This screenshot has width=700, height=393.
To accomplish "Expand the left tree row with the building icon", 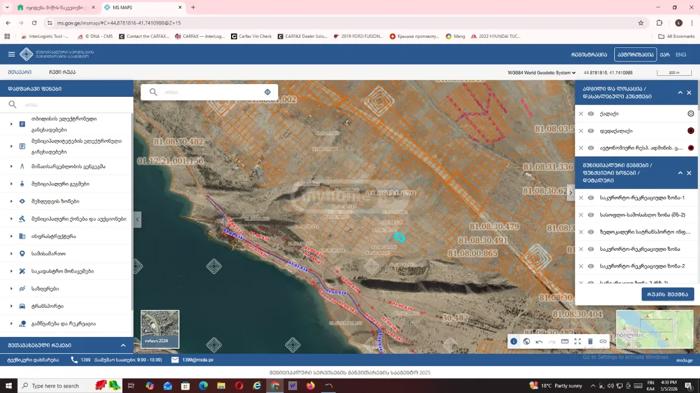I will pos(11,236).
